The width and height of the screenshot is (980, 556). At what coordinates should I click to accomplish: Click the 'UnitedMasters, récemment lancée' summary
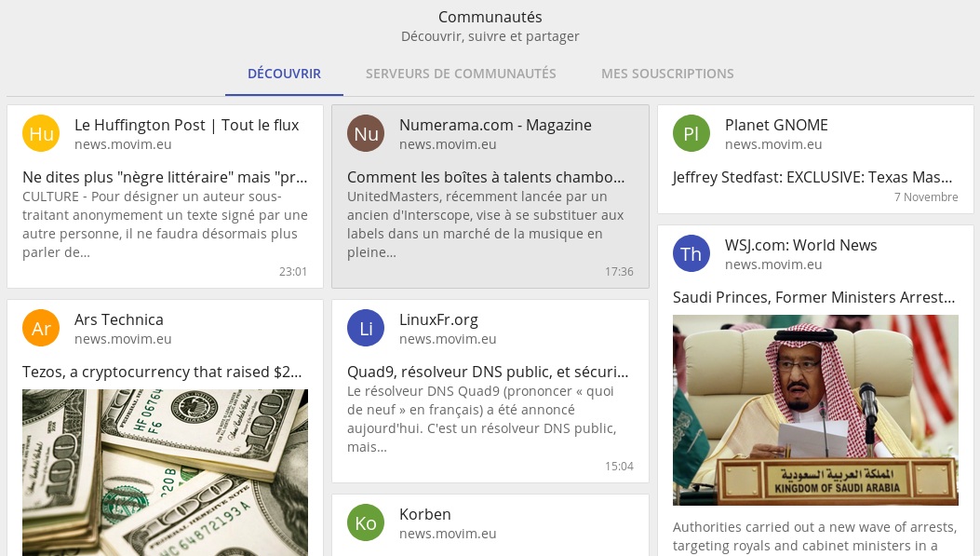point(486,224)
